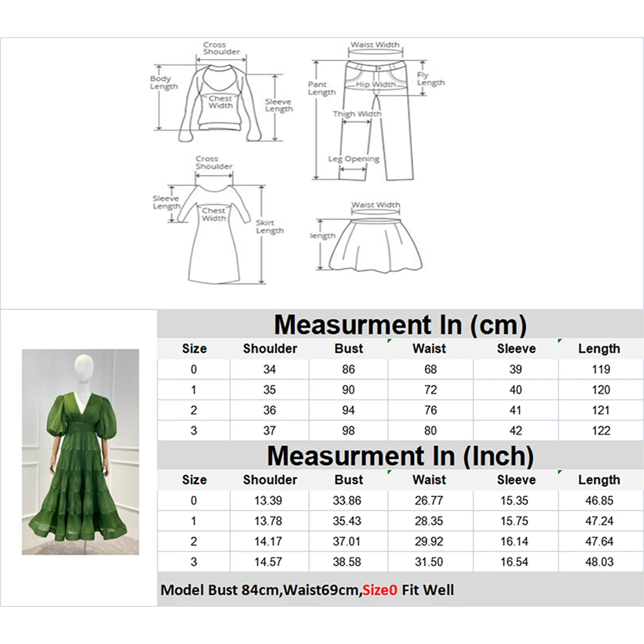
Task: Click waist value 26.77 in inch table
Action: 429,500
